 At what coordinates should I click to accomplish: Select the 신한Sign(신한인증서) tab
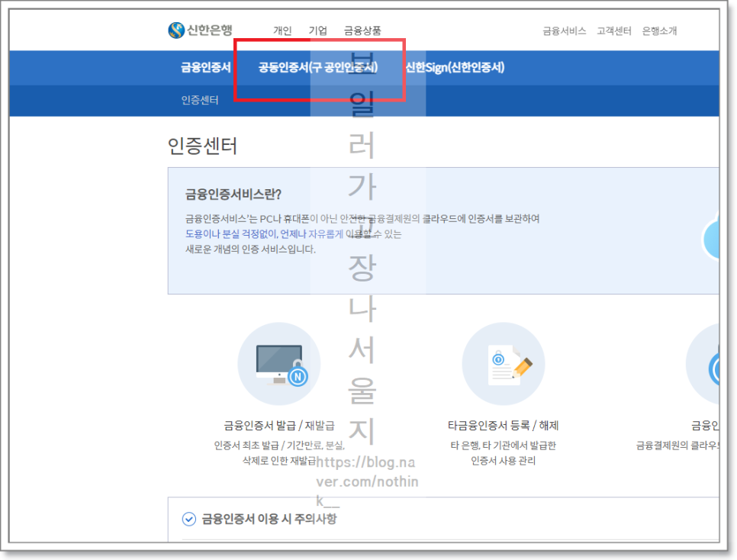tap(455, 67)
